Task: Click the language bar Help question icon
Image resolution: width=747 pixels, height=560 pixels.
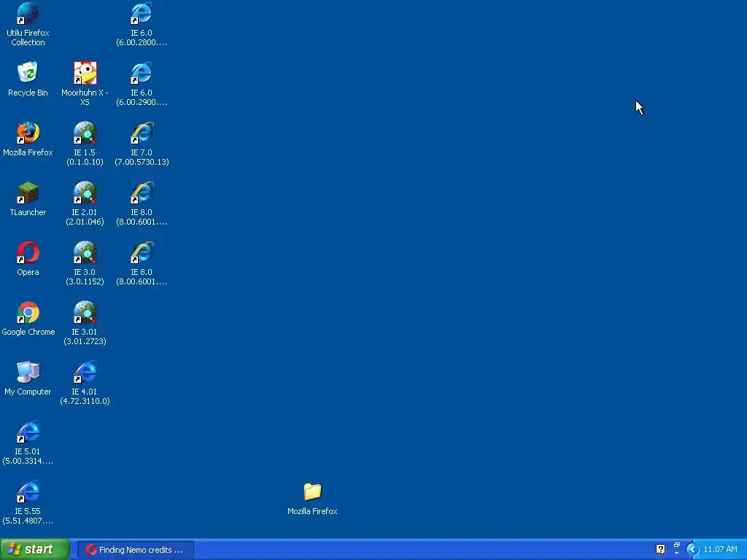Action: click(660, 550)
